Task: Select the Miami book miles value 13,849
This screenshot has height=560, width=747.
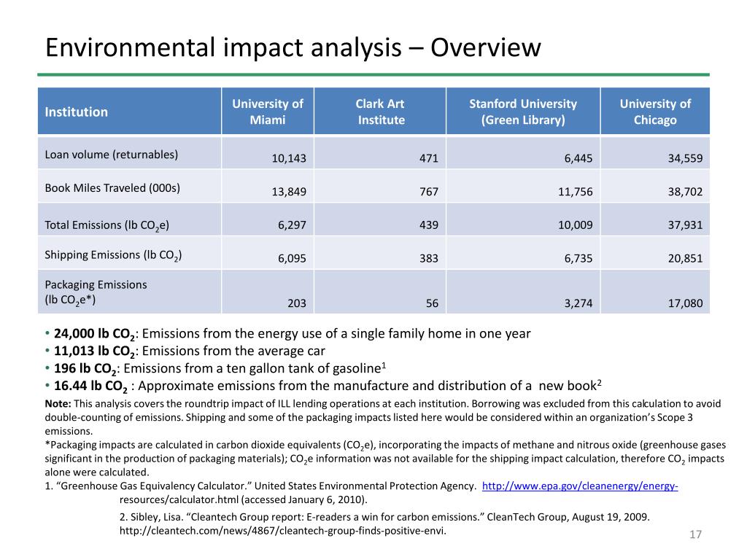Action: pos(289,192)
